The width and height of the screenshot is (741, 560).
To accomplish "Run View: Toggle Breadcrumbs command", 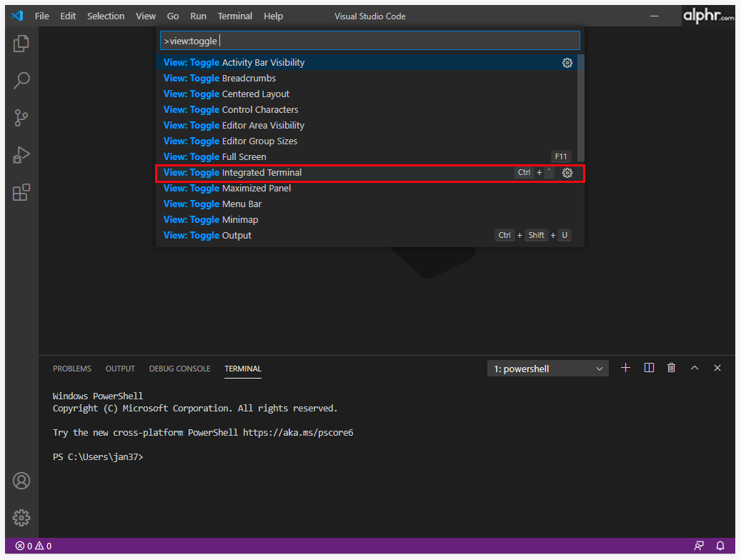I will coord(367,79).
